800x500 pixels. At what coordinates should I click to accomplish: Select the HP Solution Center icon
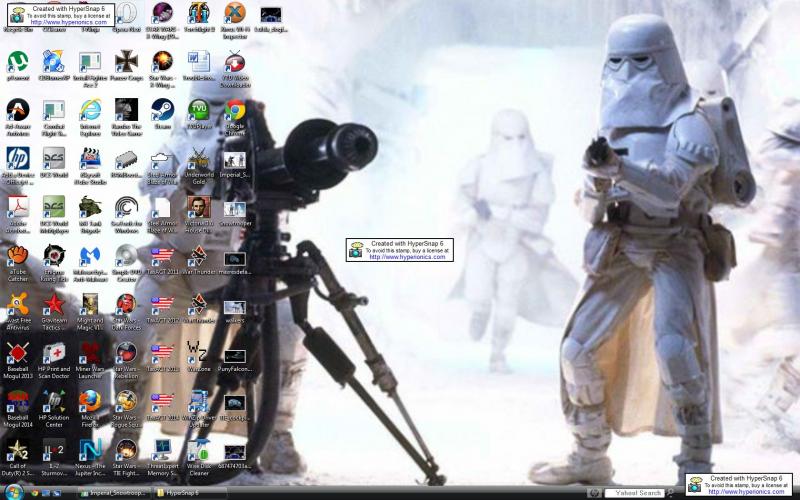pos(54,409)
